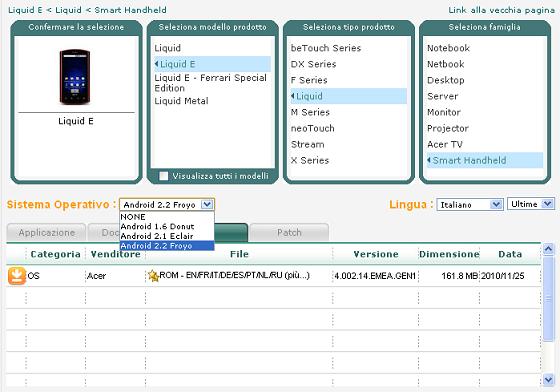Click the table vertical scrollbar thumb
The height and width of the screenshot is (392, 560).
(x=548, y=298)
